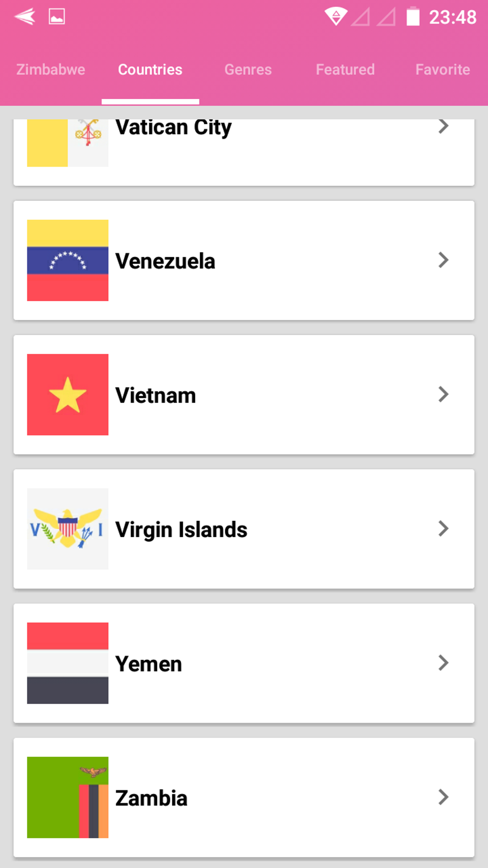
Task: Open the Zambia country name
Action: point(151,798)
